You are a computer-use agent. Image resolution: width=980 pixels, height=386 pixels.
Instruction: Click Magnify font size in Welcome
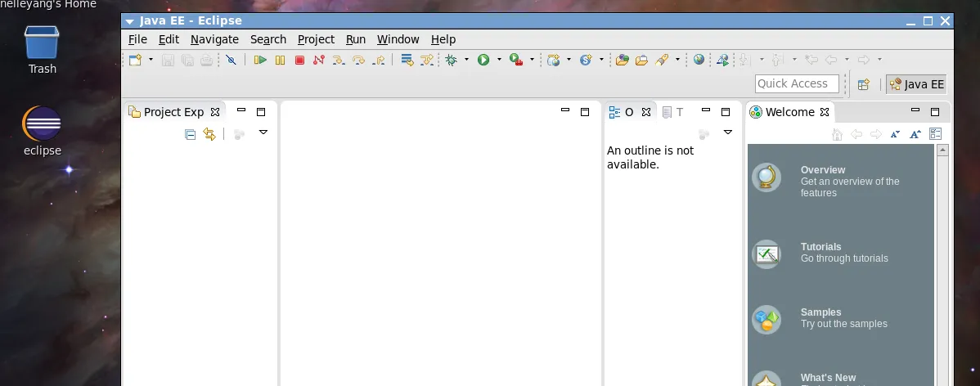coord(915,133)
